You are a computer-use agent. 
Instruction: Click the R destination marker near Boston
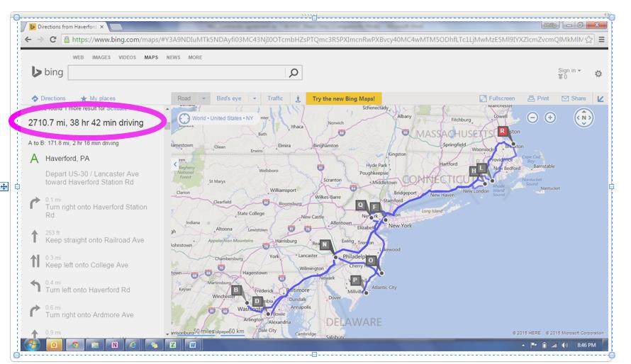point(502,131)
